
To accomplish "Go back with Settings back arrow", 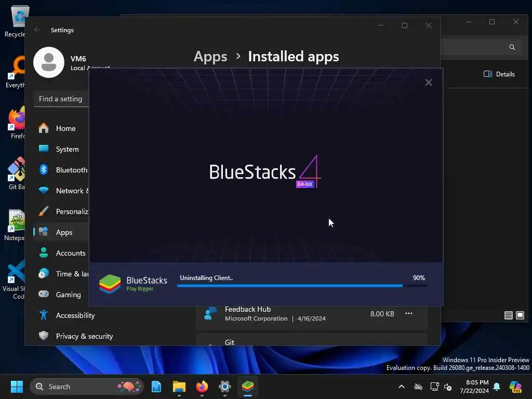I will [x=37, y=30].
